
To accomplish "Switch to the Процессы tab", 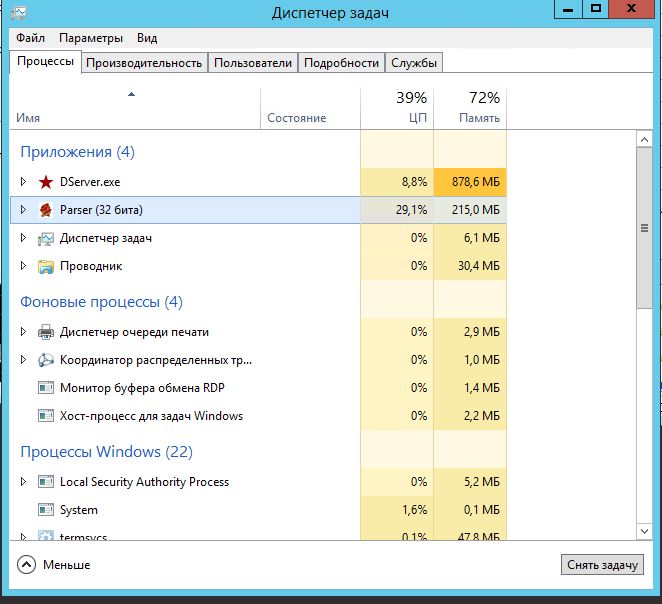I will (x=45, y=62).
